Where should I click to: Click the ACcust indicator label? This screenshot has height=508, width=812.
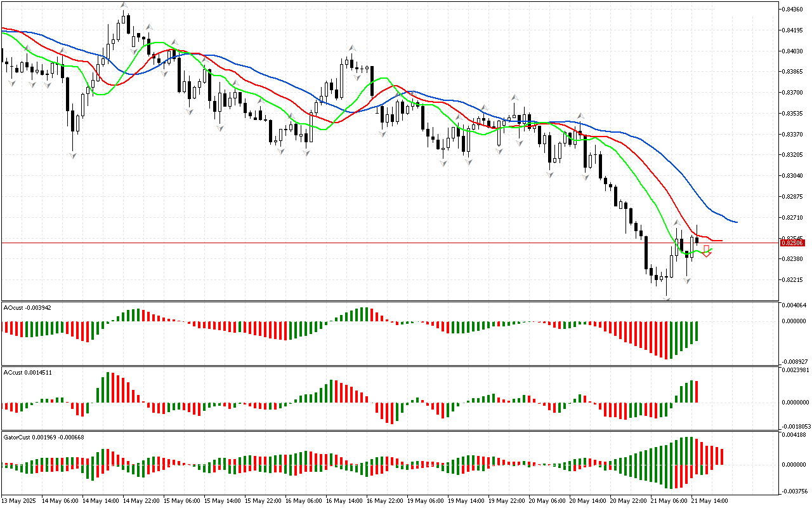pyautogui.click(x=27, y=372)
